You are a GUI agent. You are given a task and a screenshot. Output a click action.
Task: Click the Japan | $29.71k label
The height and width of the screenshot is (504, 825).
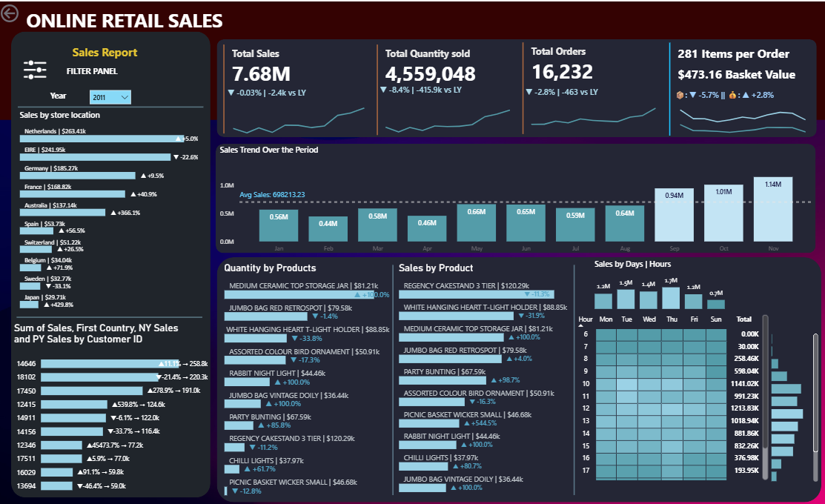[45, 297]
